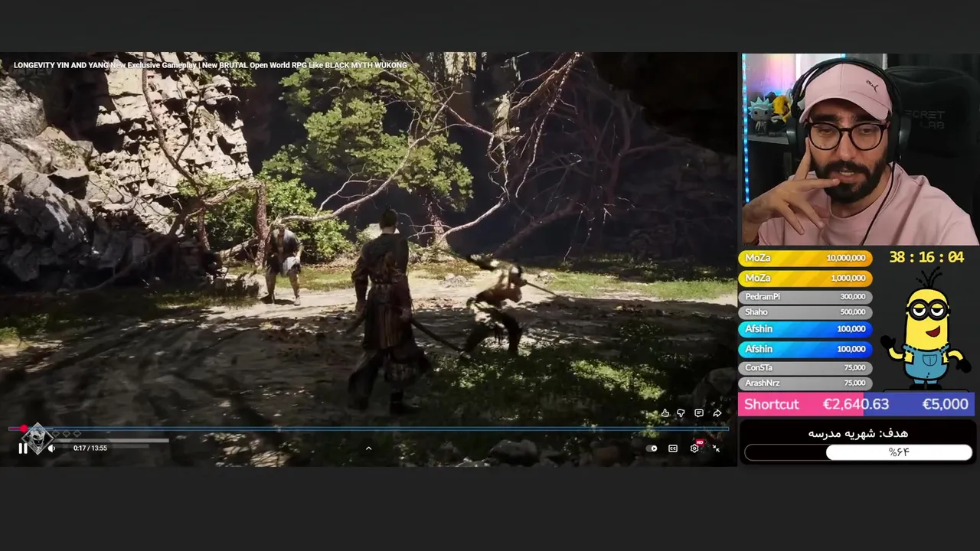Image resolution: width=980 pixels, height=551 pixels.
Task: Click the video title LONGEVITY YIN AND YANG
Action: 211,66
